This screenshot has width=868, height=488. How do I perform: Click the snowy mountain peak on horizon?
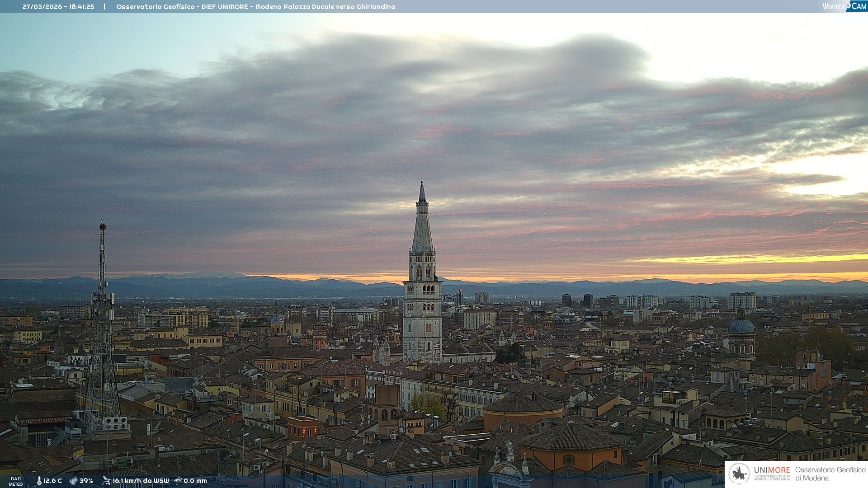point(212,275)
